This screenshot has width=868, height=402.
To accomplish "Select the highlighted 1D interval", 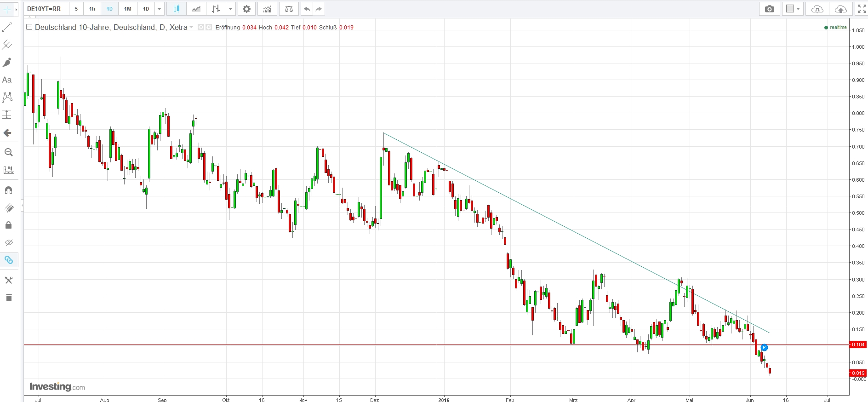I will (x=109, y=9).
